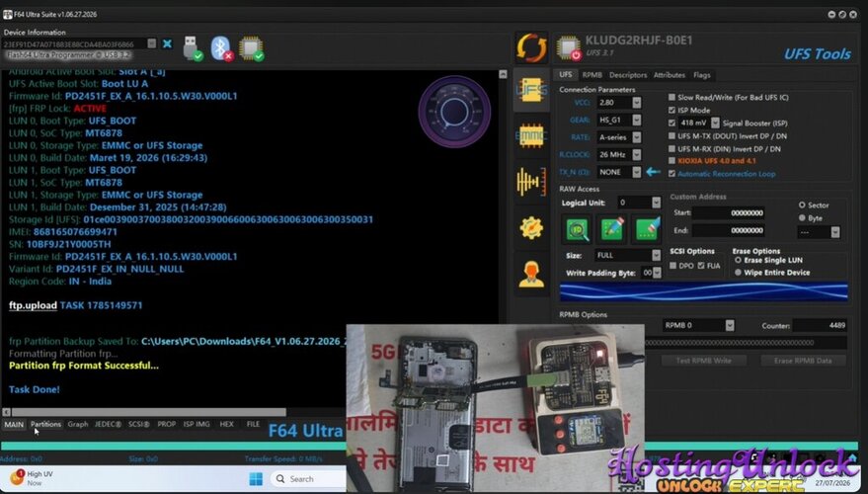Open the support agent sidebar icon
Image resolution: width=868 pixels, height=494 pixels.
[531, 274]
